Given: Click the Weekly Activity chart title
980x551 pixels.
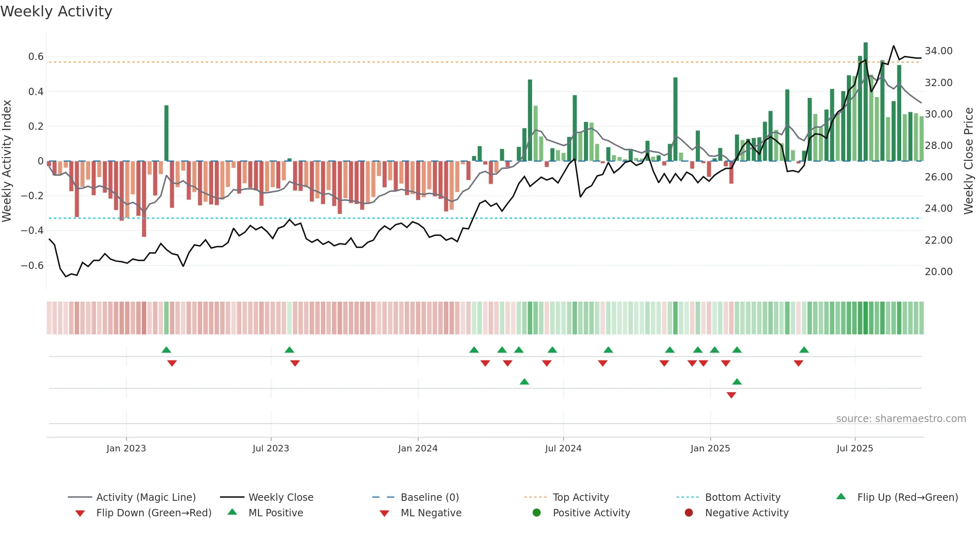Looking at the screenshot, I should point(56,11).
